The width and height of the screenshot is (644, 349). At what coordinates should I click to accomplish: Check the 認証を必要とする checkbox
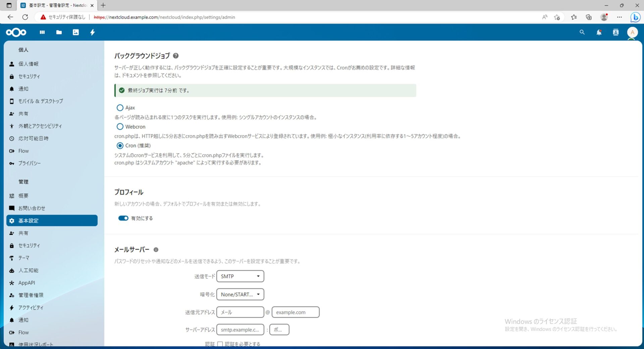(220, 344)
